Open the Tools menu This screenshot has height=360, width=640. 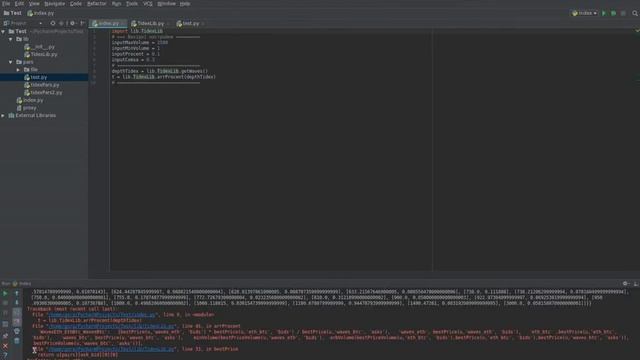(132, 4)
